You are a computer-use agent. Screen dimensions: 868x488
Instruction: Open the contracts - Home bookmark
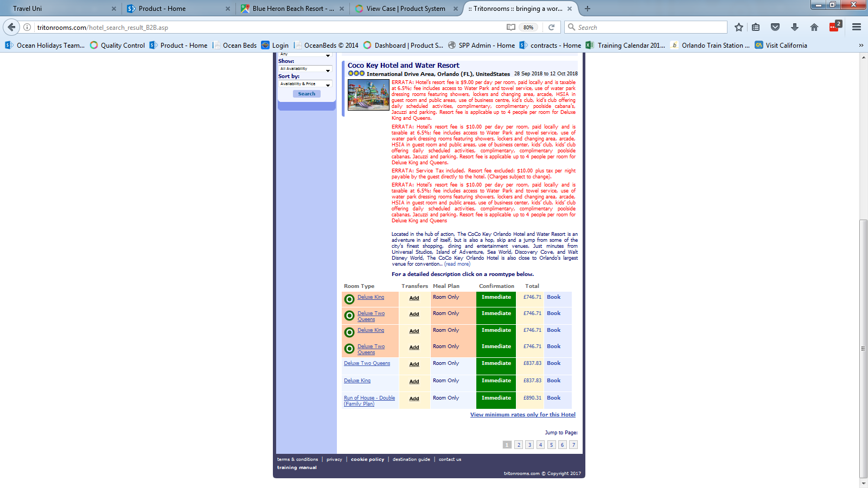point(550,46)
